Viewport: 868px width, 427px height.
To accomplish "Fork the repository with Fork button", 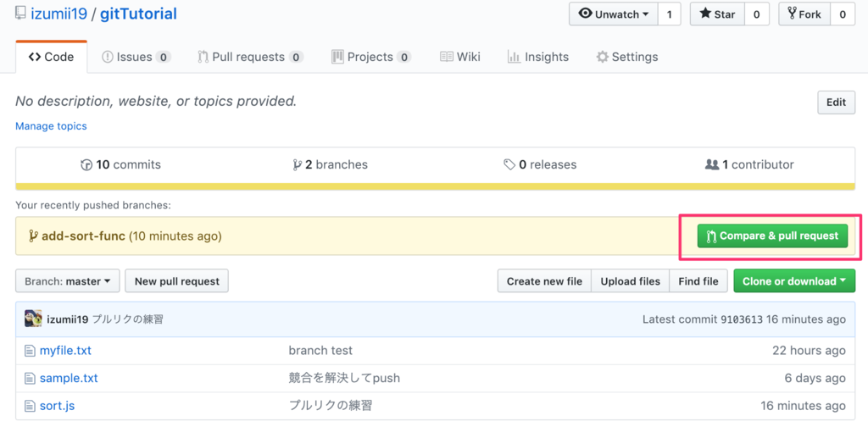I will pos(804,14).
